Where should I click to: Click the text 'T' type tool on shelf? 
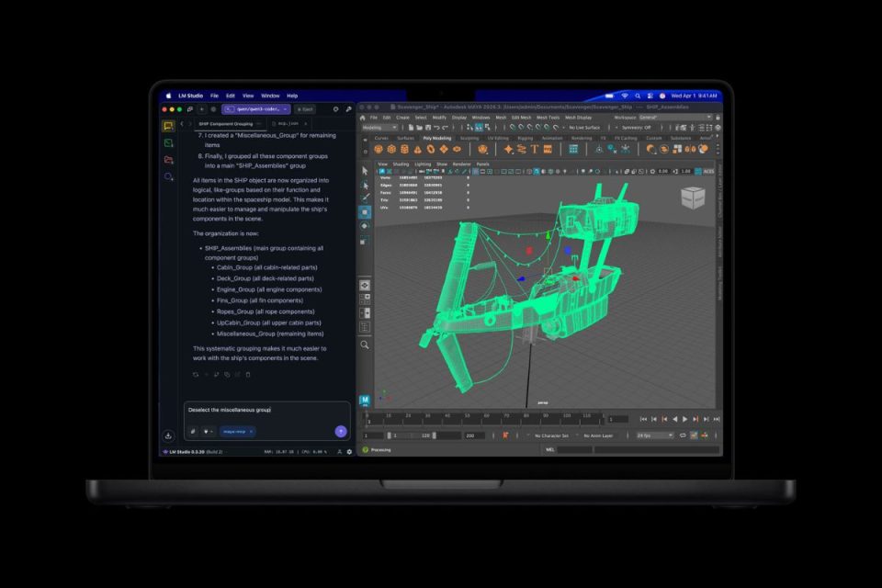pyautogui.click(x=534, y=149)
